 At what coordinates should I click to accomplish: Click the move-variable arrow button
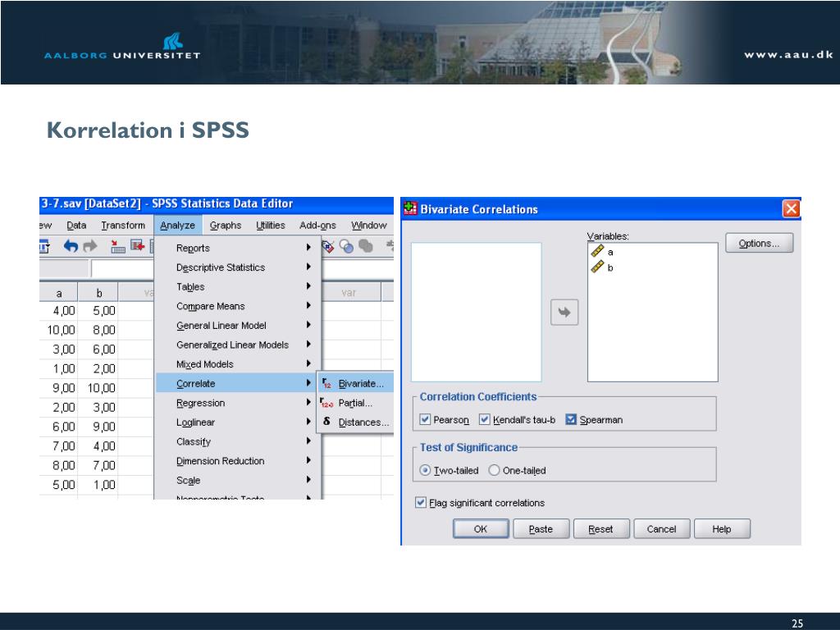click(564, 313)
